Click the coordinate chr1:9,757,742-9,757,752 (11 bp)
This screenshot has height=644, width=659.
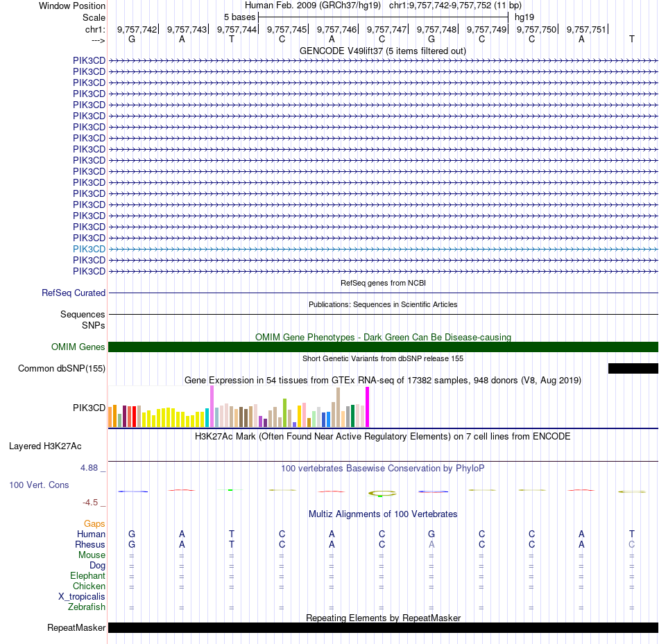click(x=455, y=6)
